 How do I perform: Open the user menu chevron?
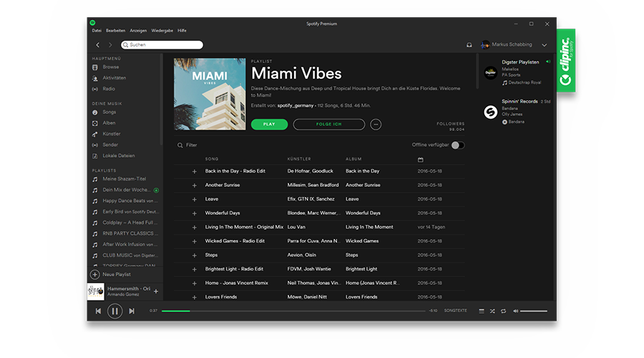[x=545, y=45]
